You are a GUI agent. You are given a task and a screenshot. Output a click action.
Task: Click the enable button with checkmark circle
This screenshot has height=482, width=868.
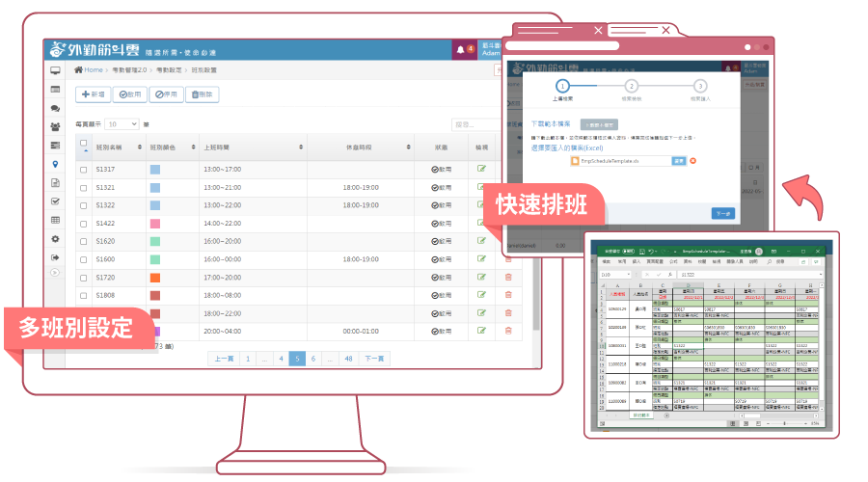[130, 94]
